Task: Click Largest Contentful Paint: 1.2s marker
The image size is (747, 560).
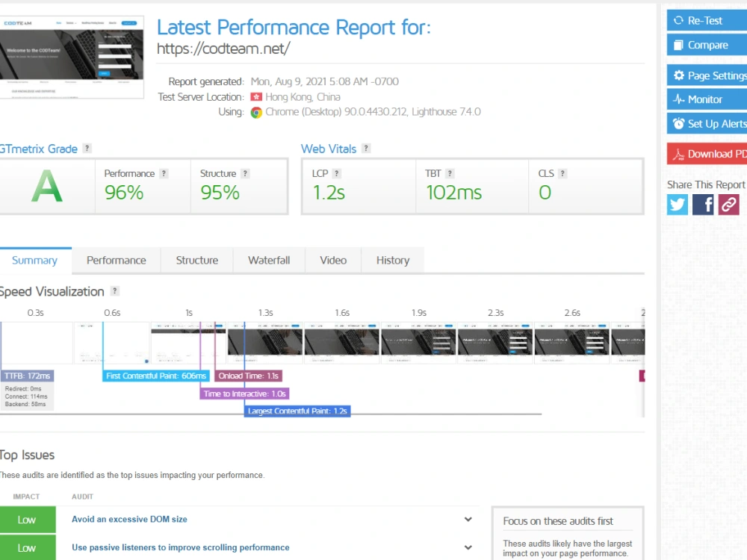Action: tap(297, 411)
